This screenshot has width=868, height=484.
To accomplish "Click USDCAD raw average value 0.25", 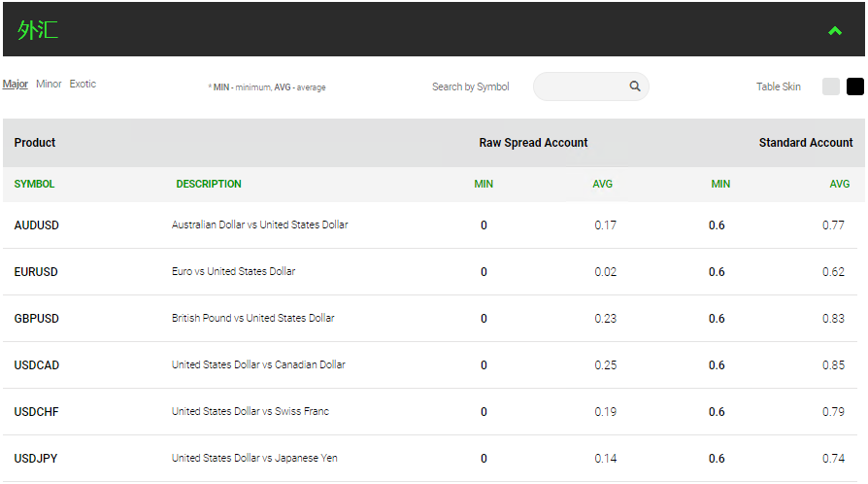I will [605, 364].
